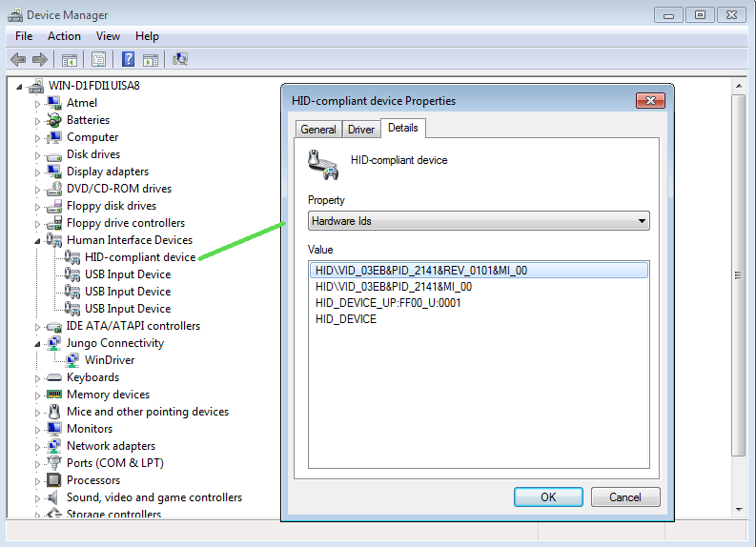Click the Memory devices chip icon
This screenshot has height=547, width=756.
[54, 395]
